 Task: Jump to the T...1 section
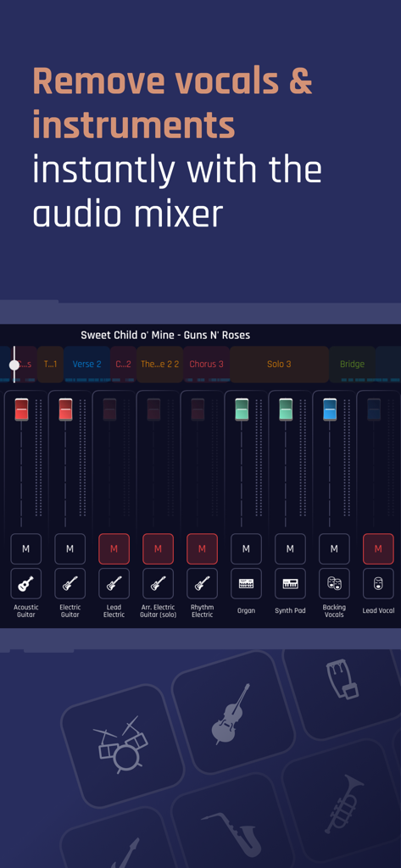coord(50,364)
